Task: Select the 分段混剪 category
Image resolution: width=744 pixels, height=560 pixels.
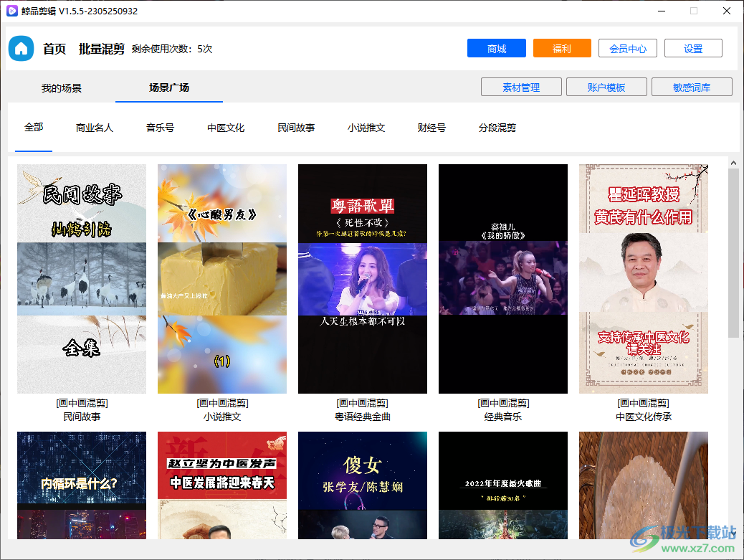Action: [x=497, y=128]
